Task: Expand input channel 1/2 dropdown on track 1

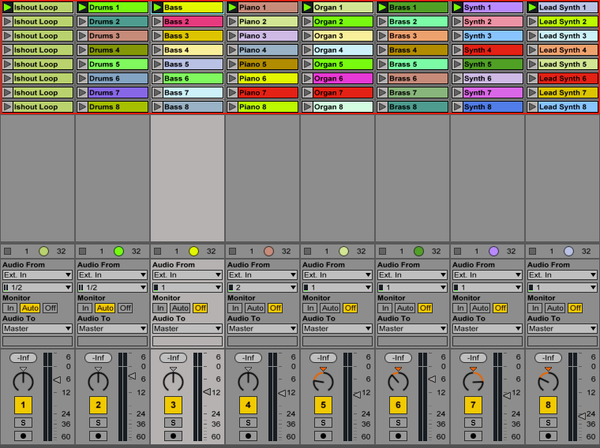Action: (x=36, y=288)
